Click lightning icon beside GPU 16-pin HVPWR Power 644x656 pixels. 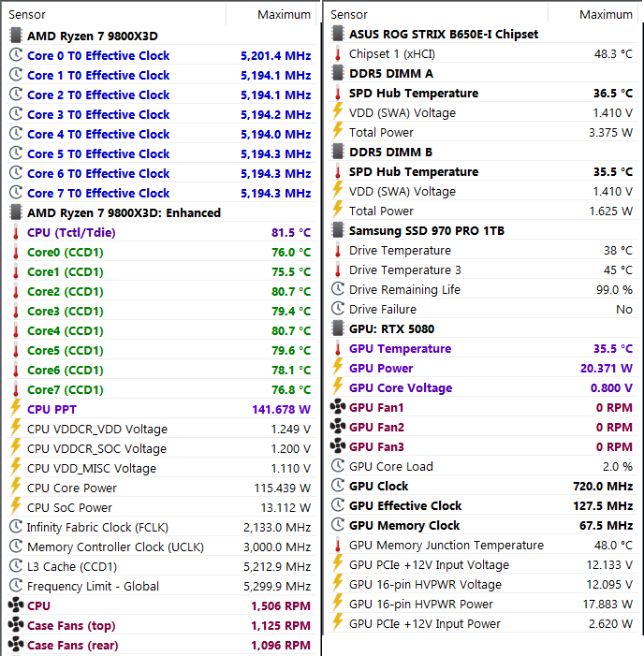pos(338,603)
